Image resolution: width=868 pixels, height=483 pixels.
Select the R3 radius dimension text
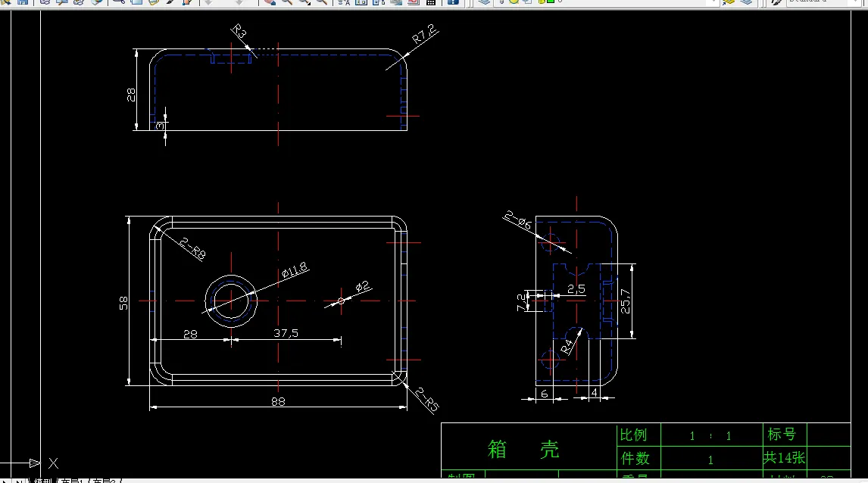click(x=239, y=31)
